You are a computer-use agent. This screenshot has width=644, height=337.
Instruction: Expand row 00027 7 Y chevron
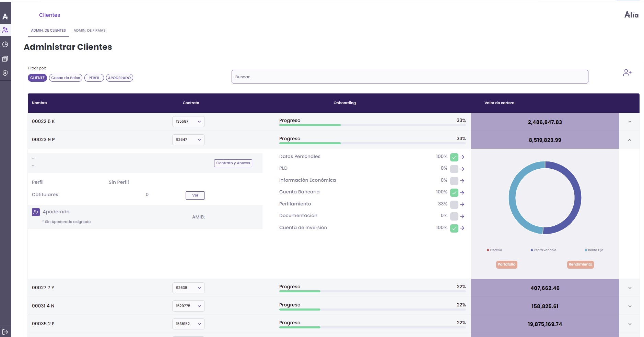pyautogui.click(x=630, y=288)
